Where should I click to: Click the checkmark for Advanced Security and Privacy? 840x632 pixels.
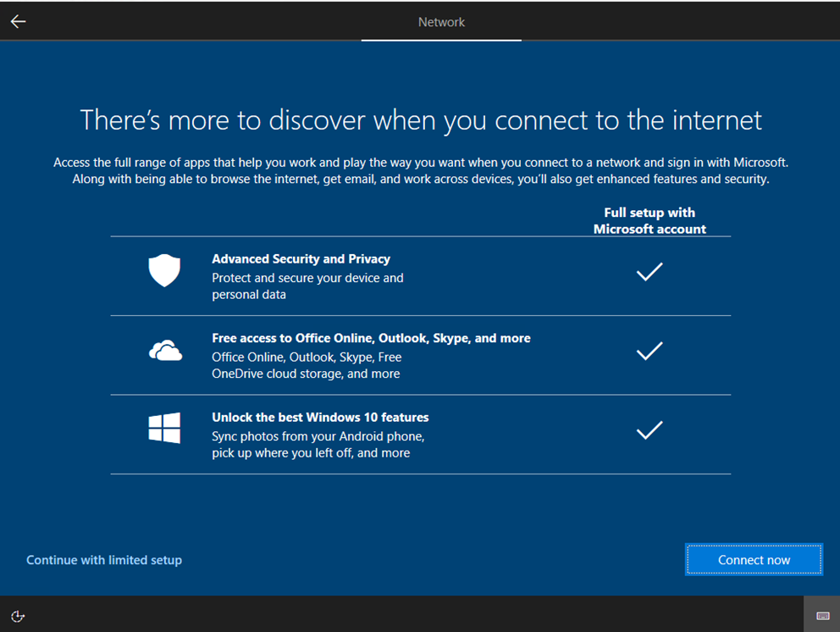pyautogui.click(x=649, y=271)
